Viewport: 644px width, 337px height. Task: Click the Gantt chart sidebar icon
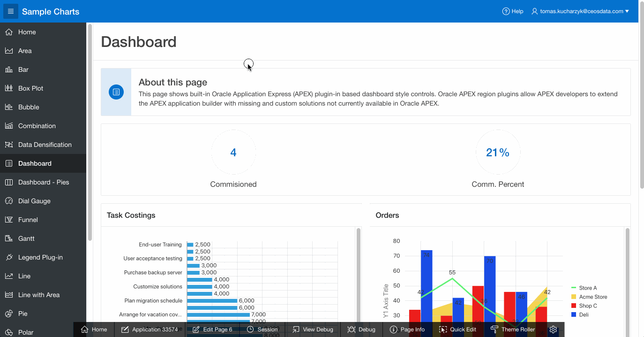pos(8,238)
